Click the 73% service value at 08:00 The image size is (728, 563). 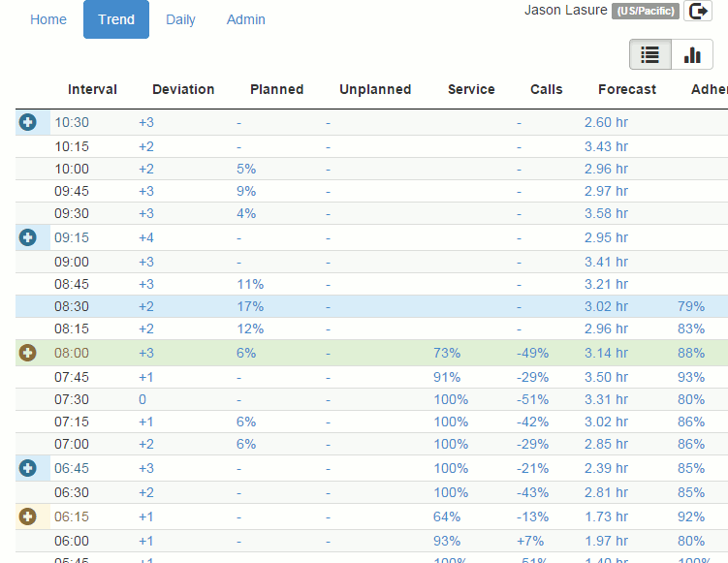[x=447, y=353]
